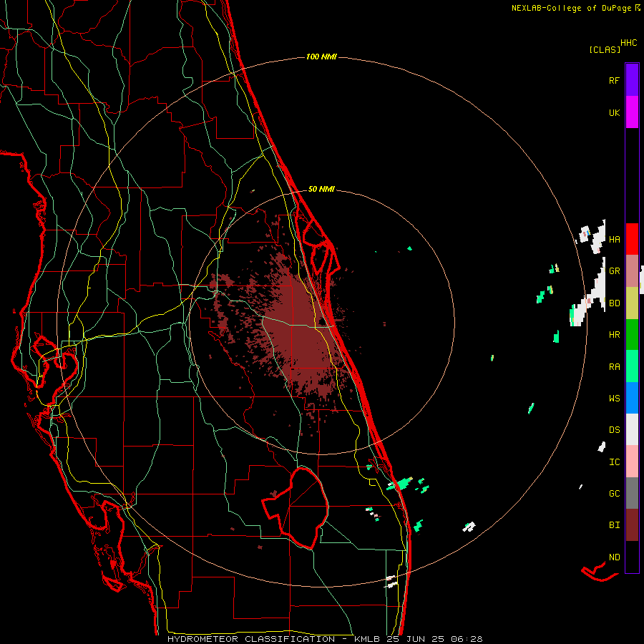Click the HR dark green legend swatch
Screen dimensions: 644x644
tap(632, 335)
